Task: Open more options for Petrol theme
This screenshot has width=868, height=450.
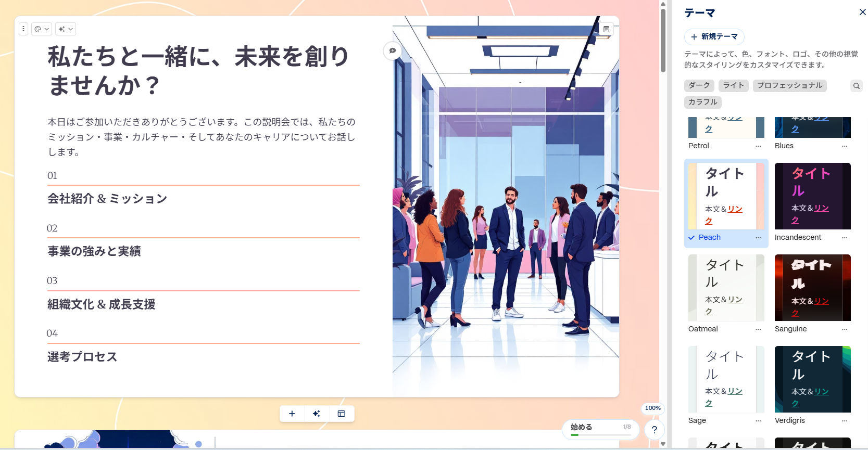Action: [x=758, y=146]
